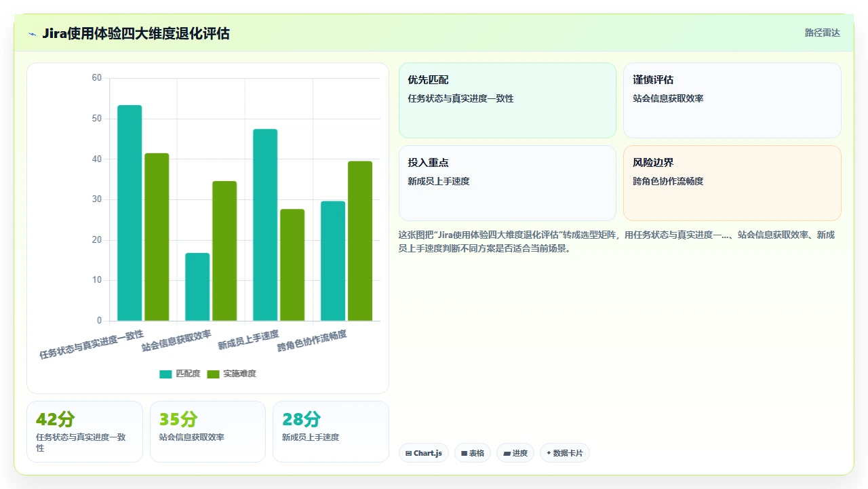The height and width of the screenshot is (489, 868).
Task: Click the 42分 score card
Action: pos(85,431)
